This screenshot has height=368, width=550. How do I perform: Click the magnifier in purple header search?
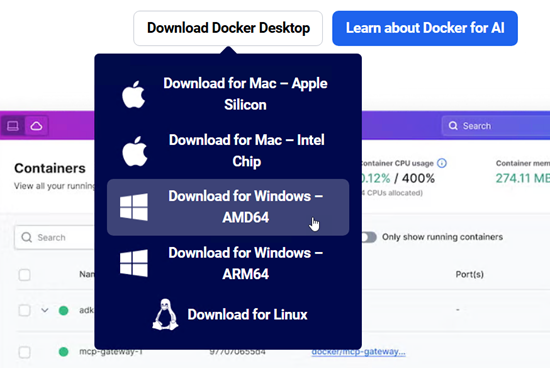[453, 126]
